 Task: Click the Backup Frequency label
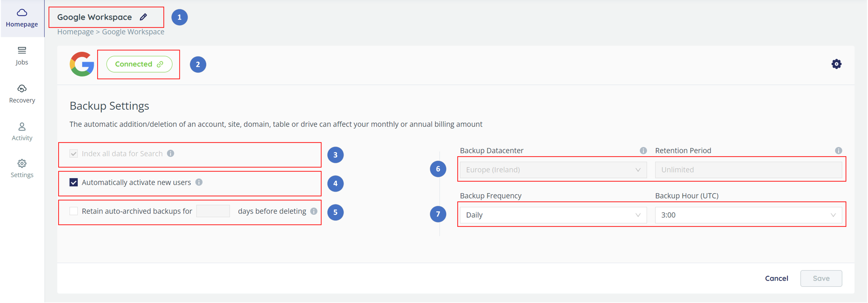[491, 196]
